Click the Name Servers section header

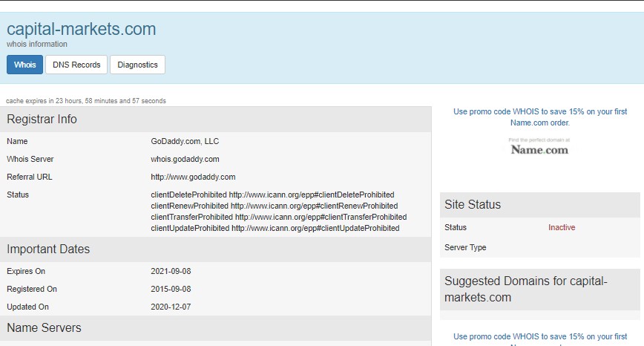point(216,328)
